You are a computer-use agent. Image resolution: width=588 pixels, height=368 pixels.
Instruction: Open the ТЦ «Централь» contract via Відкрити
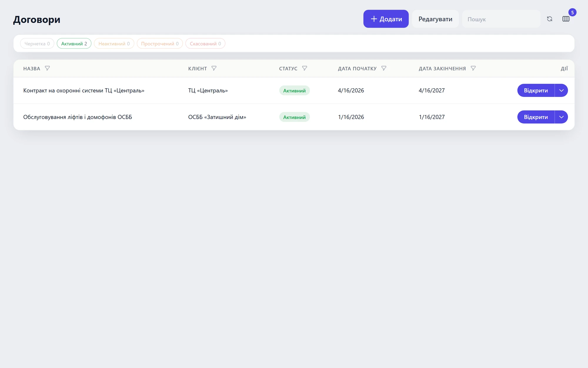536,90
